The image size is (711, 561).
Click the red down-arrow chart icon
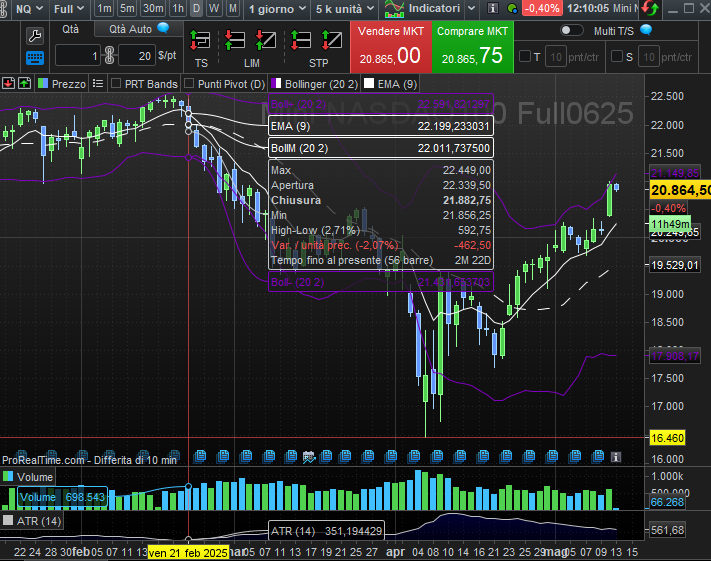[8, 83]
